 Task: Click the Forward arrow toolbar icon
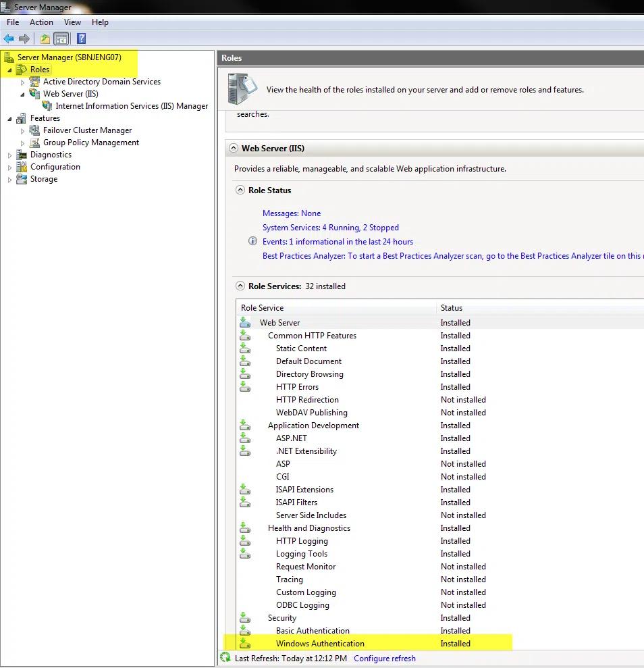click(24, 38)
